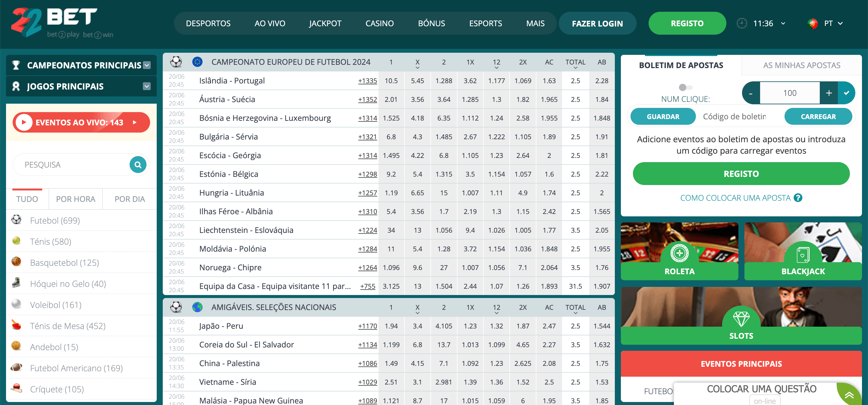This screenshot has height=405, width=868.
Task: Click the trophy icon beside Campeonatos Principais
Action: point(16,65)
